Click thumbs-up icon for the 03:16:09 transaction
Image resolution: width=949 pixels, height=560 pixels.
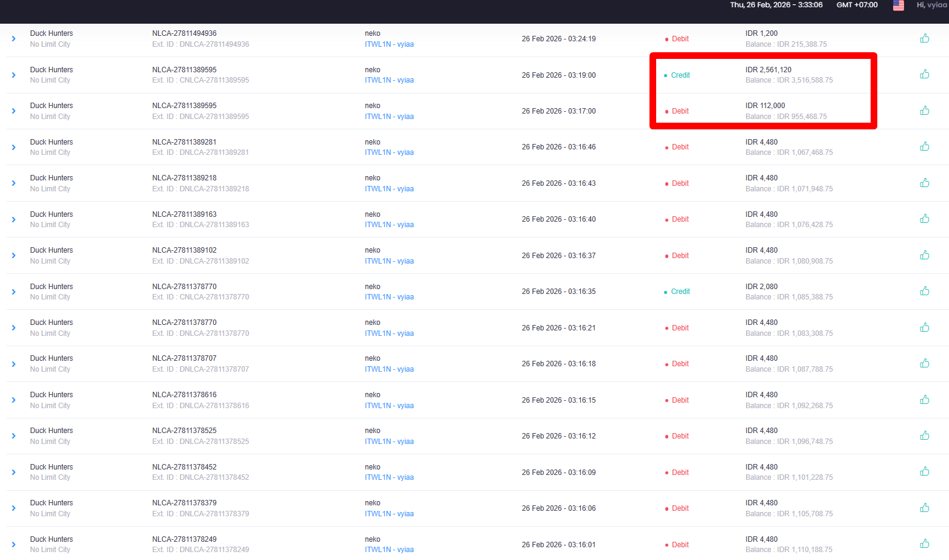click(x=925, y=471)
